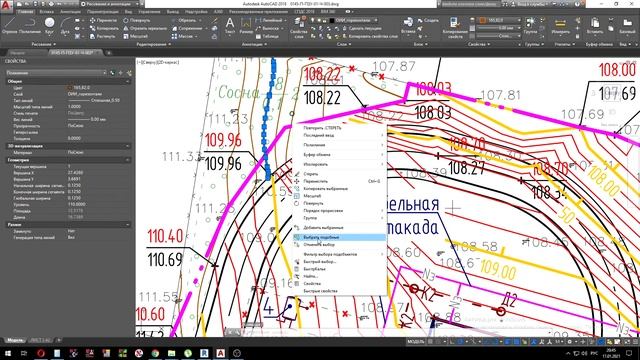The image size is (640, 360).
Task: Activate the Масштаб (Scale) ribbon command
Action: [135, 36]
